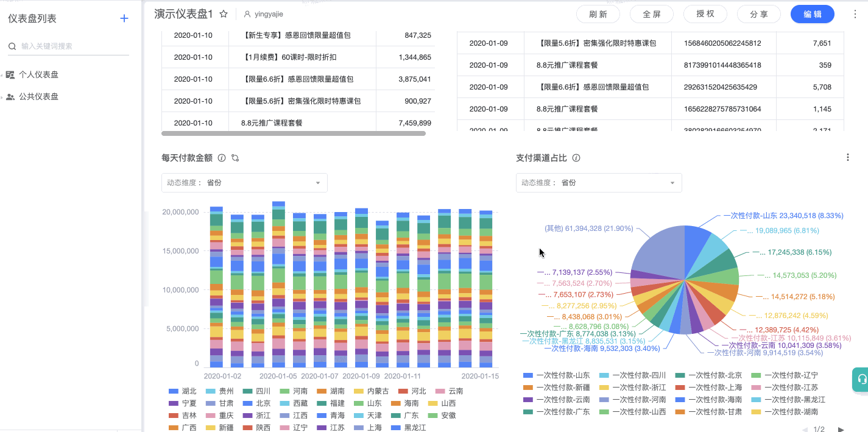Click the 1/2 legend page indicator
The width and height of the screenshot is (868, 432).
pyautogui.click(x=819, y=429)
